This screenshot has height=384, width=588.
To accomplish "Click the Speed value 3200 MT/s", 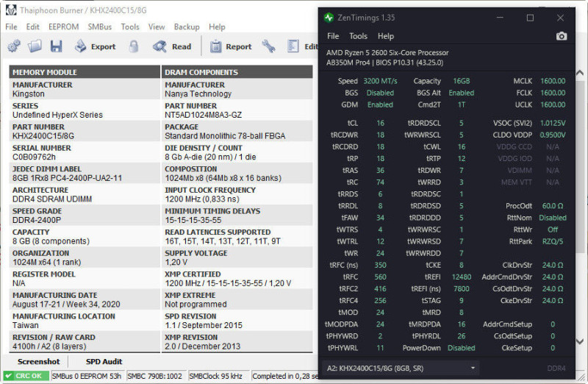I will point(380,81).
